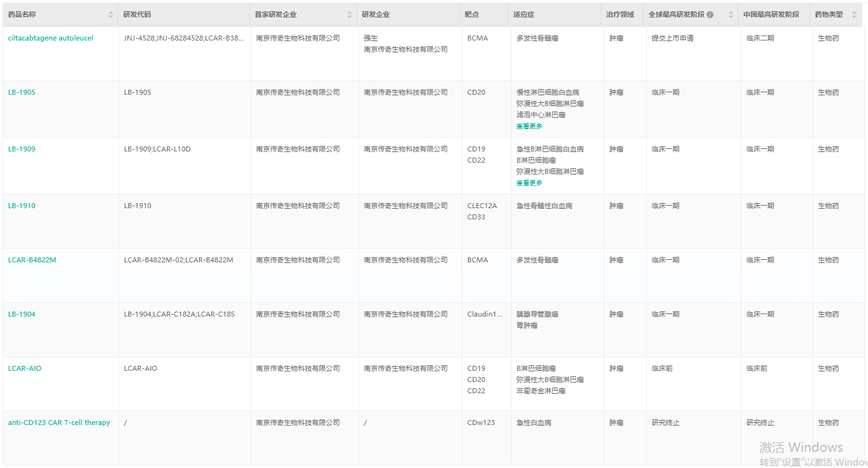Screen dimensions: 868x468
Task: Click the 急性骨髓性白血病 indication
Action: point(544,206)
